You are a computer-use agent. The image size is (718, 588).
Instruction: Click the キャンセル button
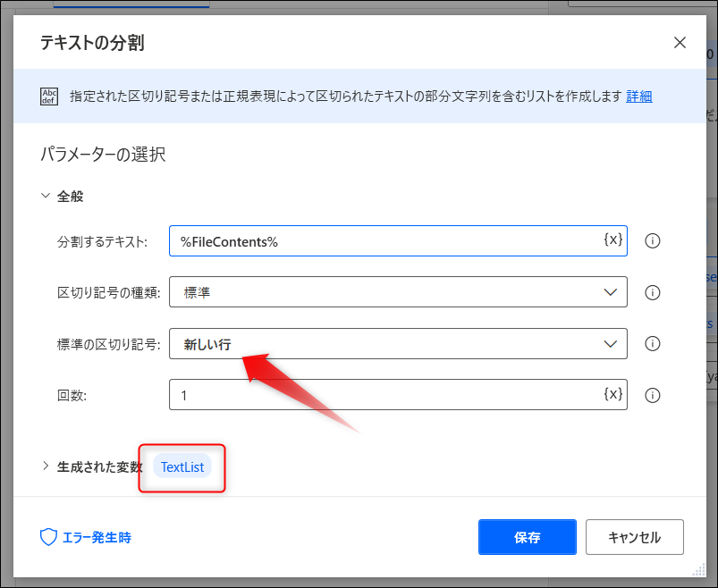coord(634,537)
